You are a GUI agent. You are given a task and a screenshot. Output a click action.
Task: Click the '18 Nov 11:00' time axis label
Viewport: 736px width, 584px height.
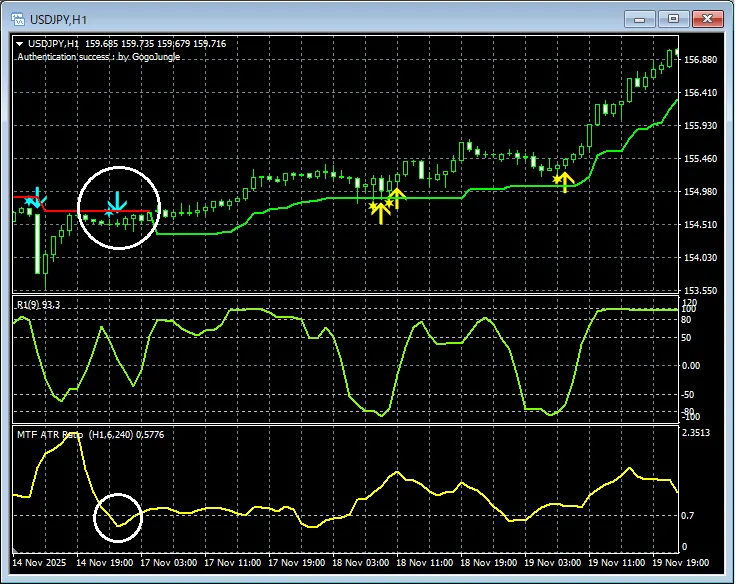[425, 562]
